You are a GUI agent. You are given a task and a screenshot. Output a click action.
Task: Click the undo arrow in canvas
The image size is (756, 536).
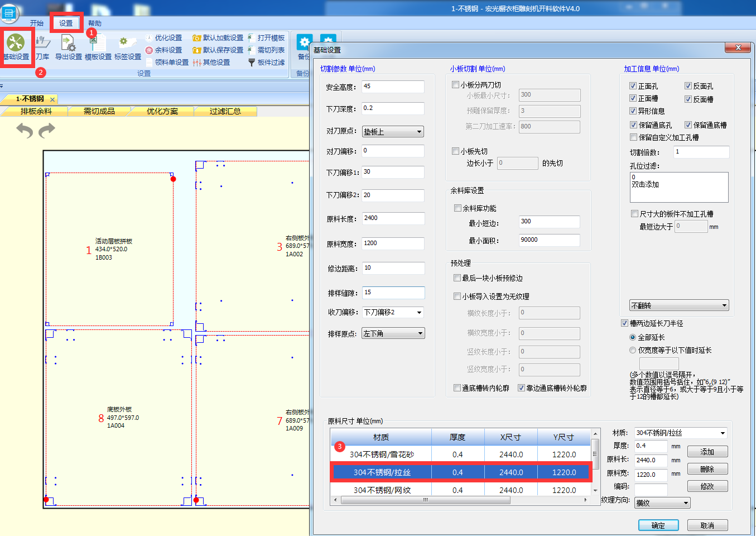click(25, 130)
